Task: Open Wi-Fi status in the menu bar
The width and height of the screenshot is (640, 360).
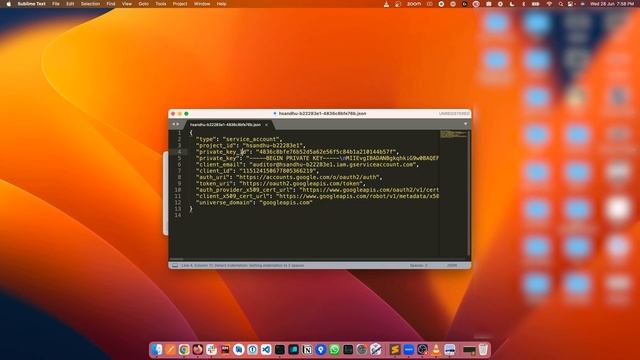Action: coord(549,4)
